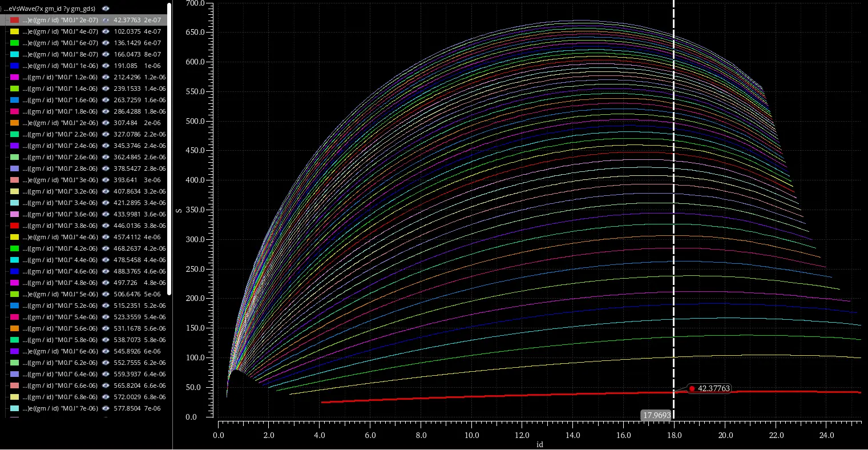
Task: Click the 577.8504 value in the legend
Action: [127, 408]
